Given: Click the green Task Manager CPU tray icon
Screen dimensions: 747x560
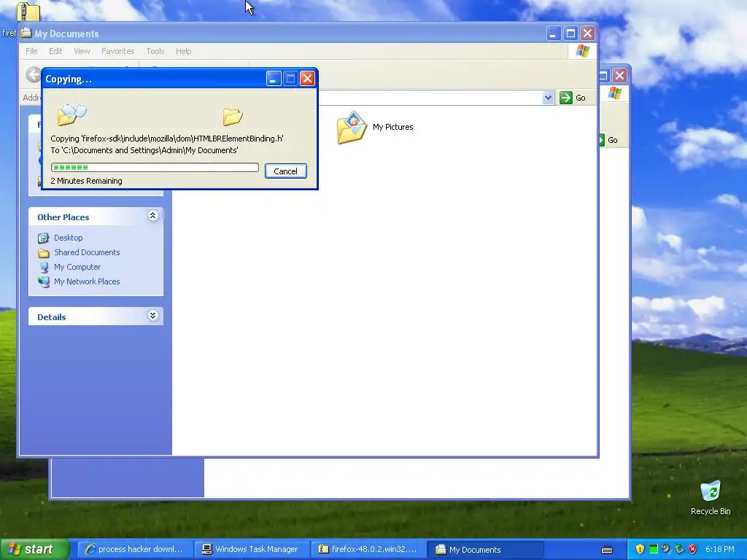Looking at the screenshot, I should pyautogui.click(x=653, y=549).
